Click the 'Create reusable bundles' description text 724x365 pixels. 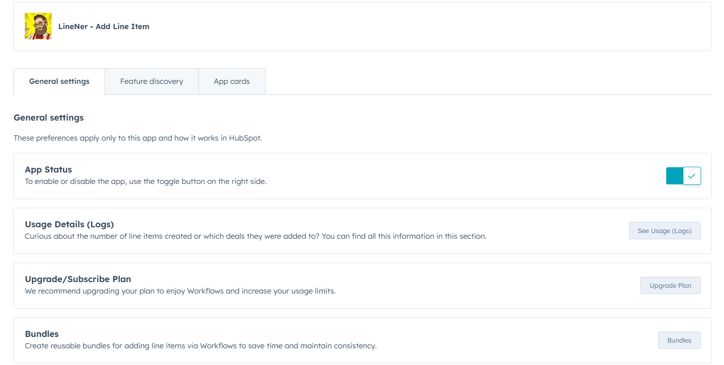pos(200,346)
